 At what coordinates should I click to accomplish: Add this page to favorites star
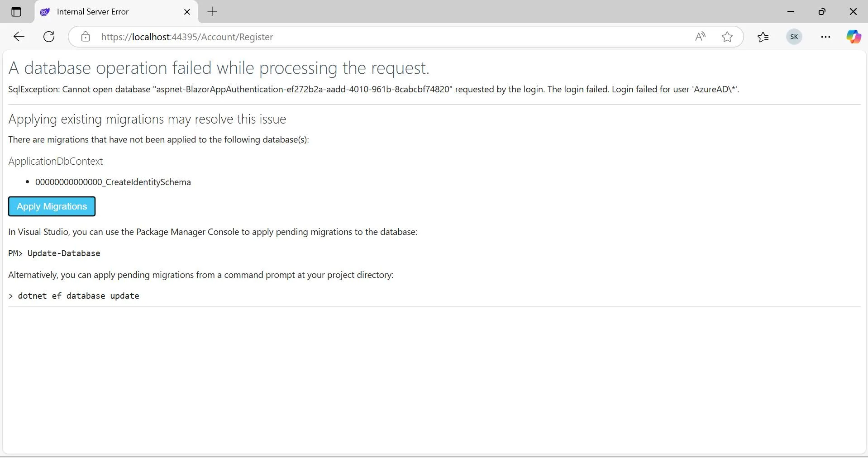[727, 37]
